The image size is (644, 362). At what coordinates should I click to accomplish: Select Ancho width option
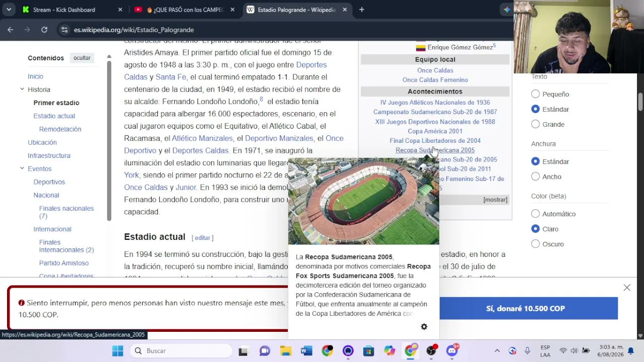[x=535, y=176]
